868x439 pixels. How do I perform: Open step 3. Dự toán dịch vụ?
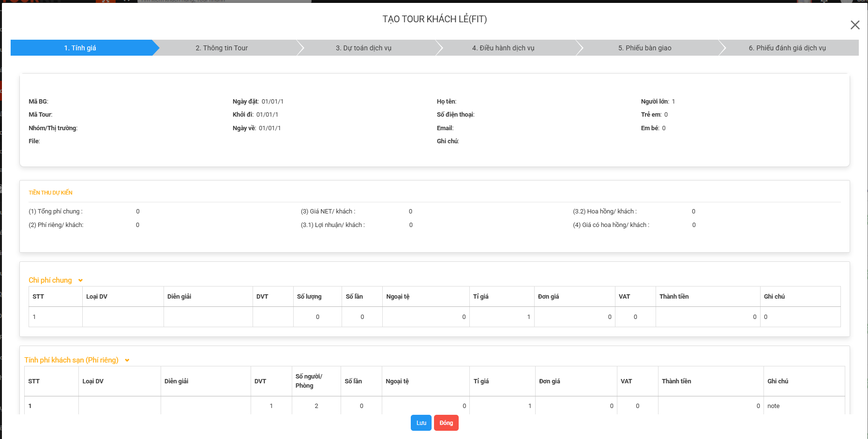(x=363, y=48)
